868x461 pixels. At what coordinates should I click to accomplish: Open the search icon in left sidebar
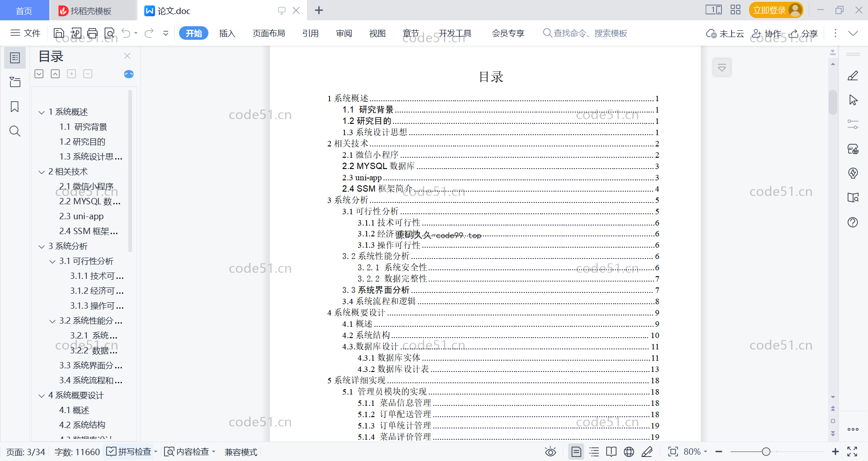tap(15, 131)
